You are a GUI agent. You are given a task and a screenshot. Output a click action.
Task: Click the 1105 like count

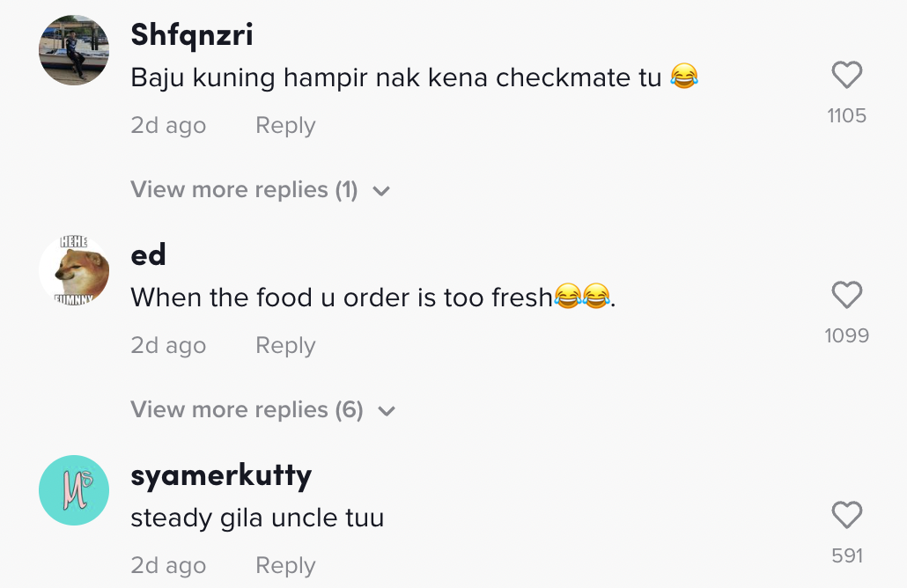pyautogui.click(x=846, y=115)
